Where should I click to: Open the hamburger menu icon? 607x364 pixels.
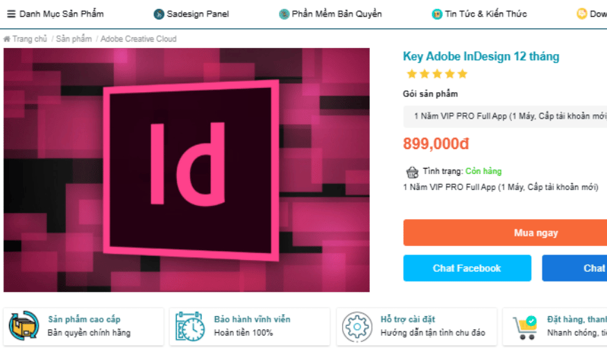pyautogui.click(x=11, y=14)
